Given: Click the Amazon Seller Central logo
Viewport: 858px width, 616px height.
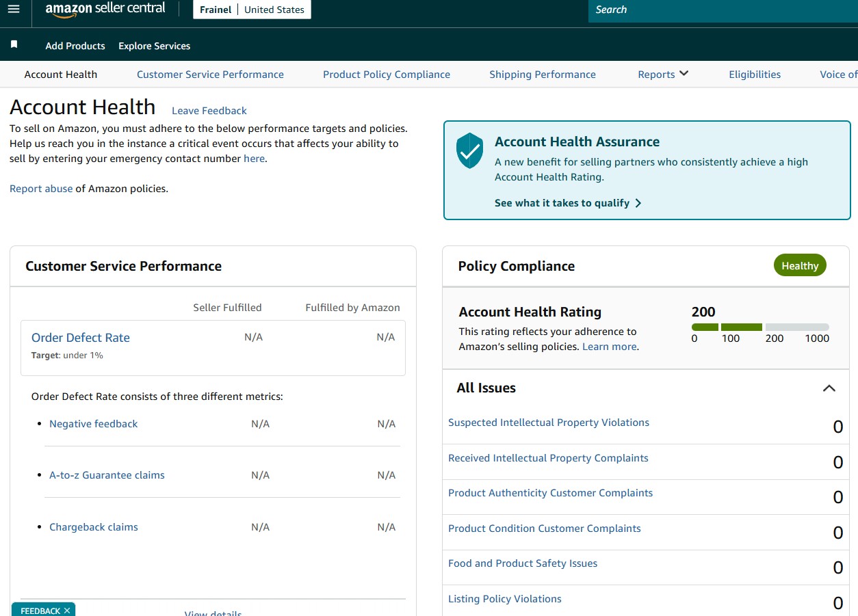Looking at the screenshot, I should coord(105,10).
